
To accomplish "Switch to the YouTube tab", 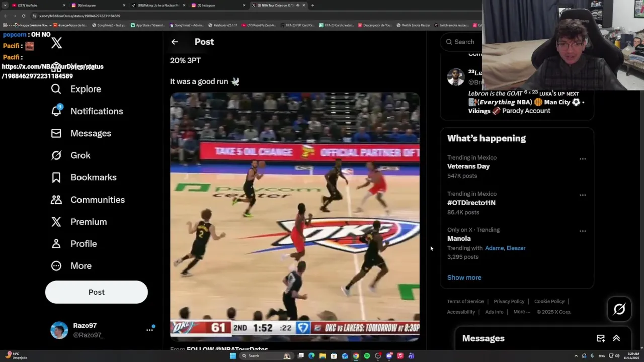I will (39, 5).
